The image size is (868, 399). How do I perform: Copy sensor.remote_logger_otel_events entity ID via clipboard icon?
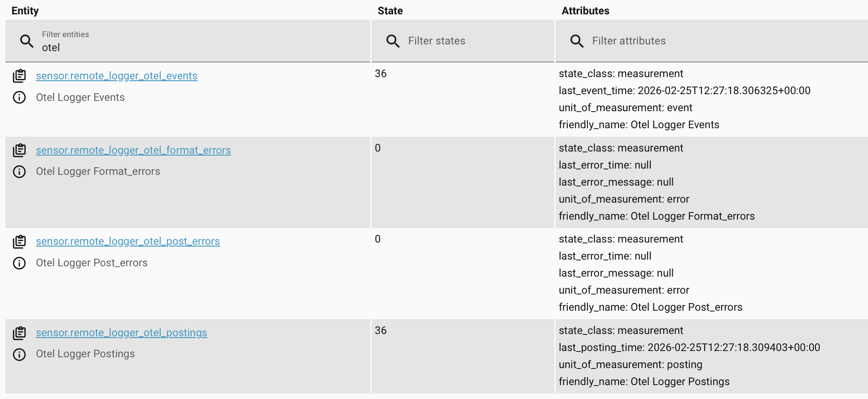[19, 76]
